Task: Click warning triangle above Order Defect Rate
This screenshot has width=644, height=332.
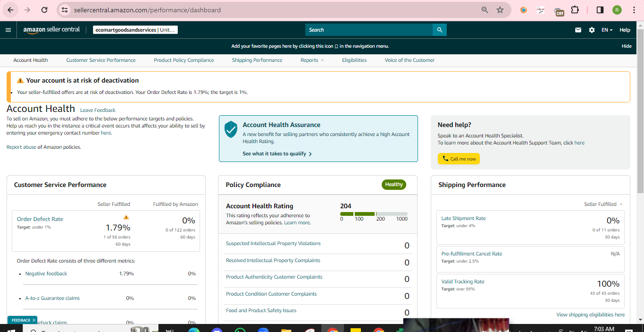Action: click(x=126, y=217)
